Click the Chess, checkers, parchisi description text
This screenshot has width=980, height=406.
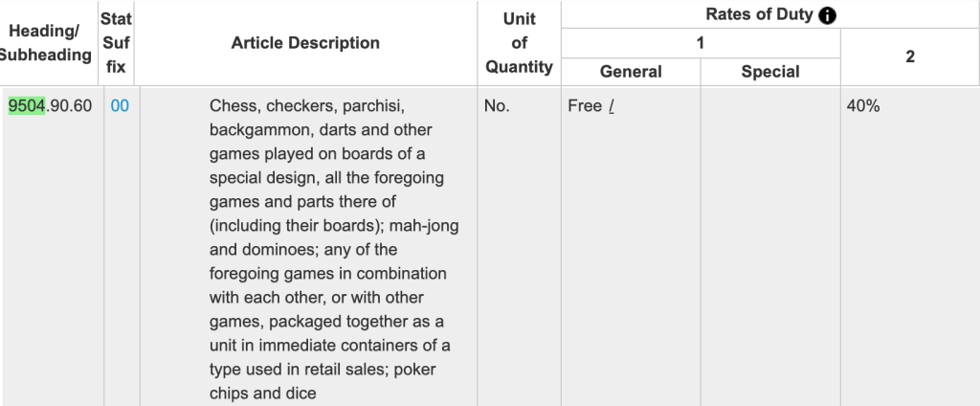tap(307, 106)
